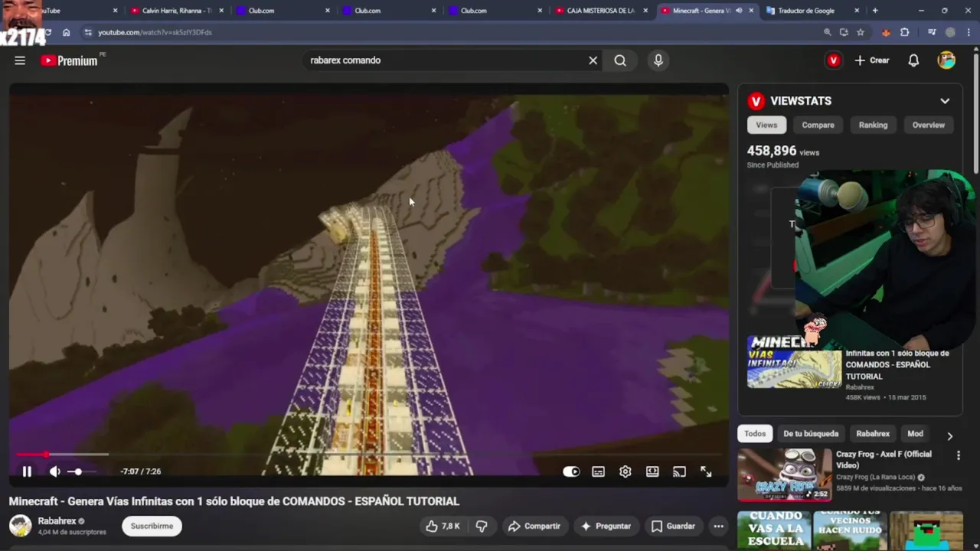Screen dimensions: 980x551
Task: Open the account avatar menu
Action: [x=946, y=60]
